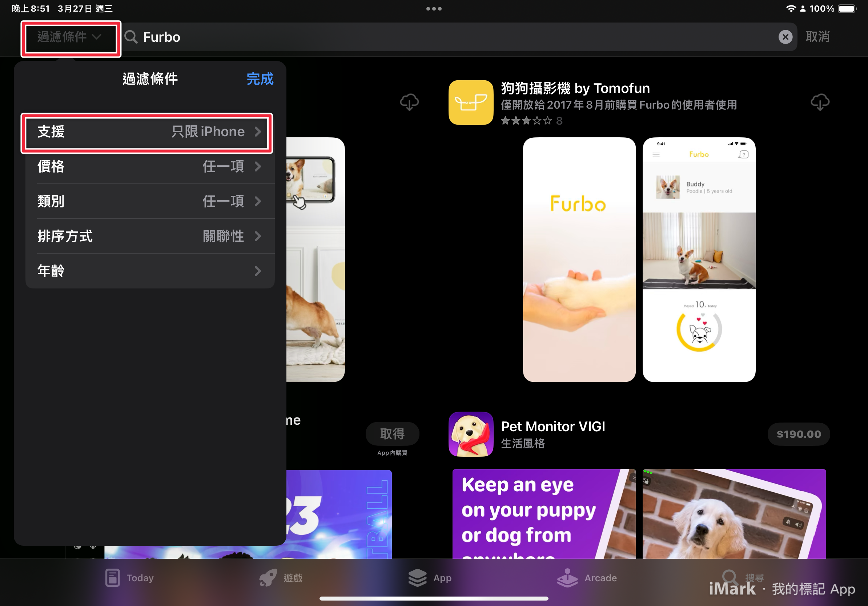This screenshot has height=606, width=868.
Task: Open the 狗狗攝影機 by Tomofun app icon
Action: click(471, 103)
